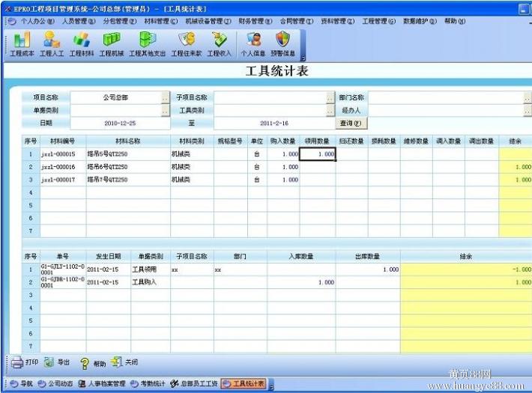Open the 经办人 lookup button
Screen dimensions: 532x393
click(x=528, y=111)
